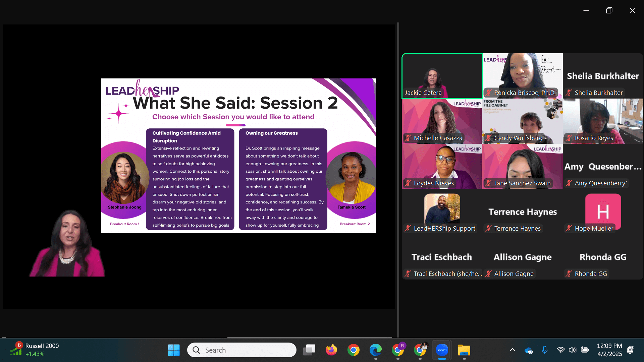This screenshot has height=362, width=644.
Task: Open Microsoft Edge from the taskbar
Action: [x=375, y=350]
